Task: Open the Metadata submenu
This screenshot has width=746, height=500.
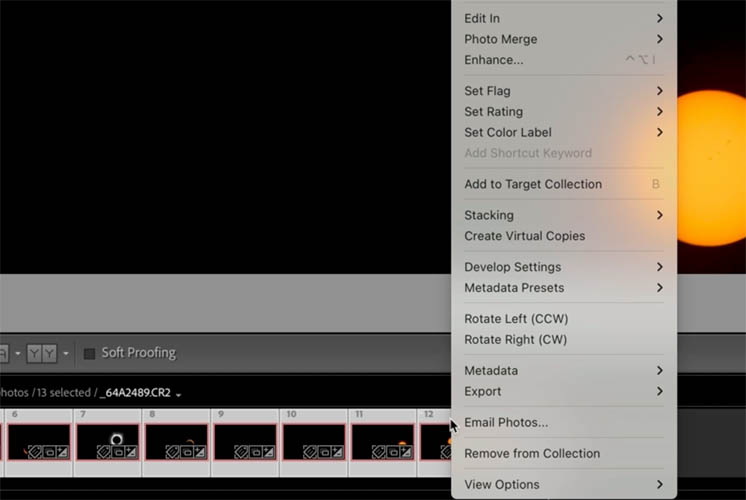Action: click(563, 371)
